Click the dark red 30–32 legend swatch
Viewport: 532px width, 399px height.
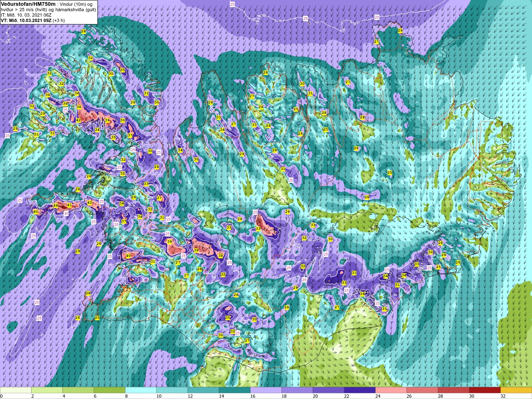click(x=485, y=390)
